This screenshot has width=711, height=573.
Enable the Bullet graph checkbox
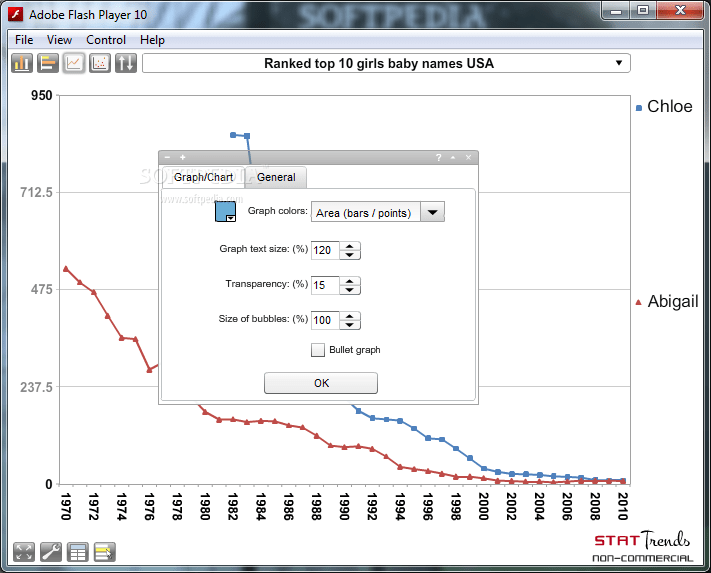coord(318,350)
